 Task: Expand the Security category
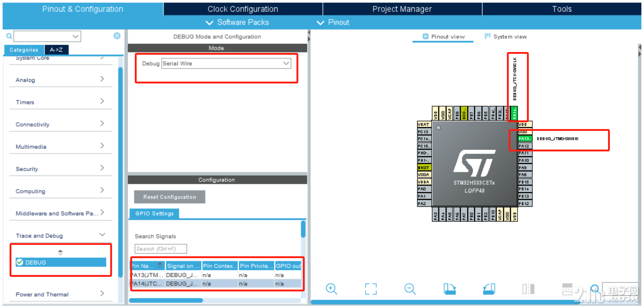coord(102,168)
